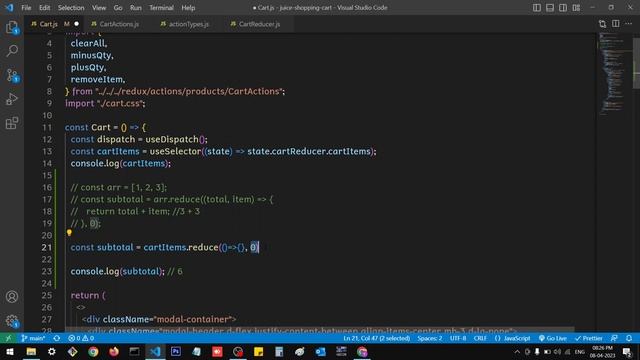
Task: Open Firefox from taskbar
Action: click(114, 352)
